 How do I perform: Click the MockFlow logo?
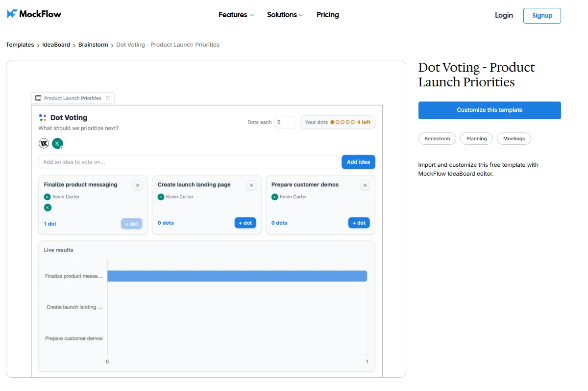coord(34,14)
